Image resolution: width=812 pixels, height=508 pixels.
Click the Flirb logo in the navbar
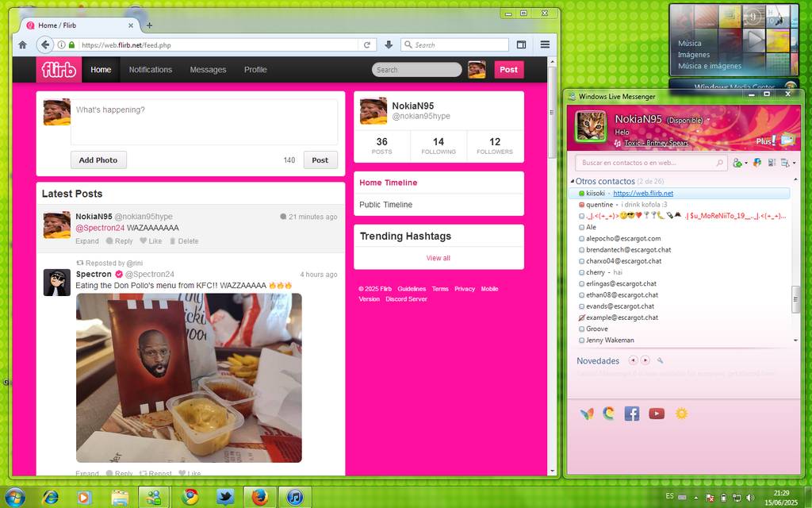pos(59,70)
